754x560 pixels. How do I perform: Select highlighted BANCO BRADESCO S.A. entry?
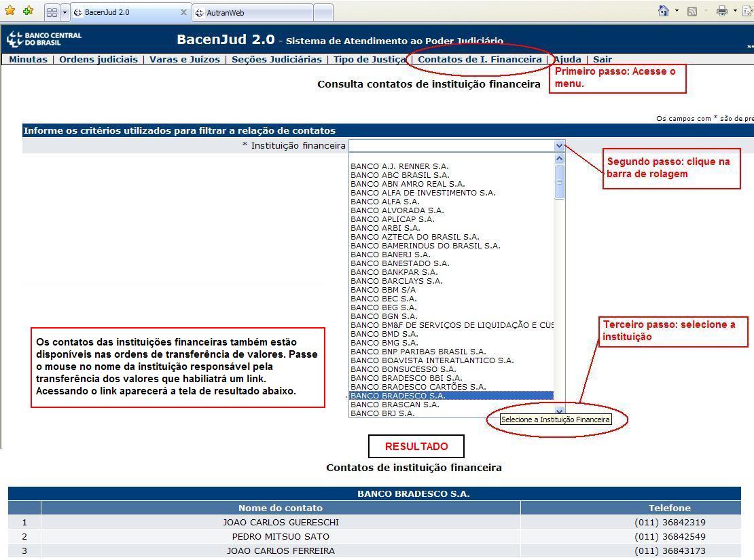pos(452,396)
